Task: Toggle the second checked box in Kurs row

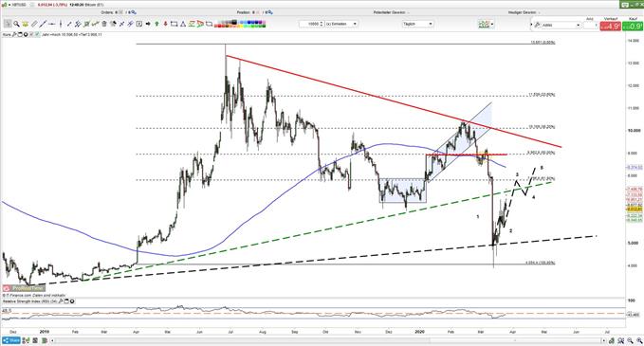Action: pyautogui.click(x=37, y=34)
